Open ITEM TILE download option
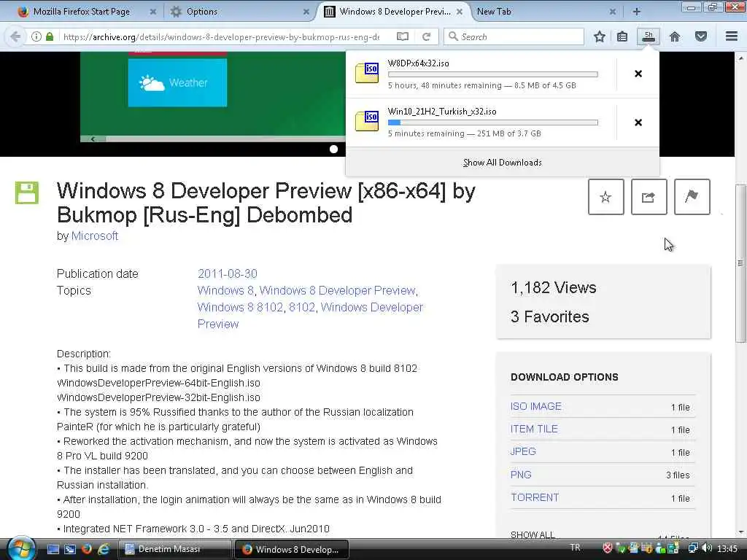This screenshot has height=560, width=747. pos(534,429)
